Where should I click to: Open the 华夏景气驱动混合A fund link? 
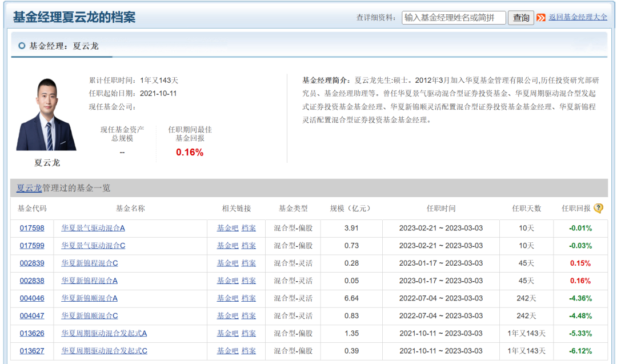tap(93, 228)
